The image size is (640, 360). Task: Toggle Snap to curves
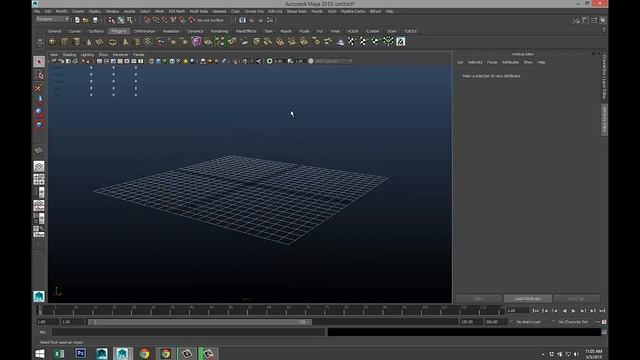pyautogui.click(x=156, y=20)
